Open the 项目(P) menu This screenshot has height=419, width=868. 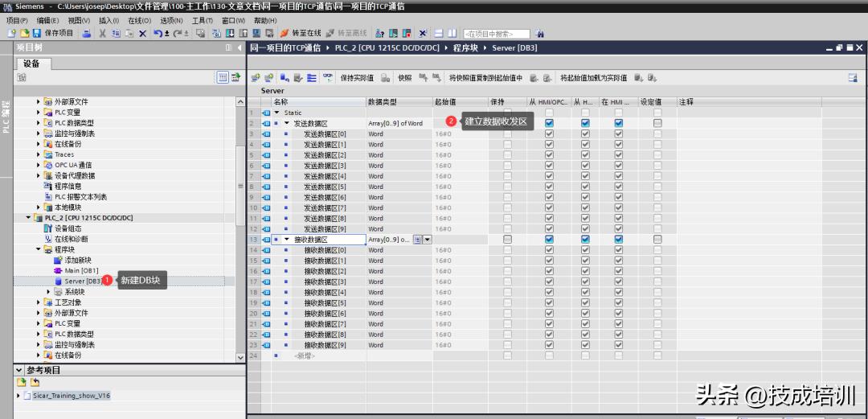coord(17,20)
